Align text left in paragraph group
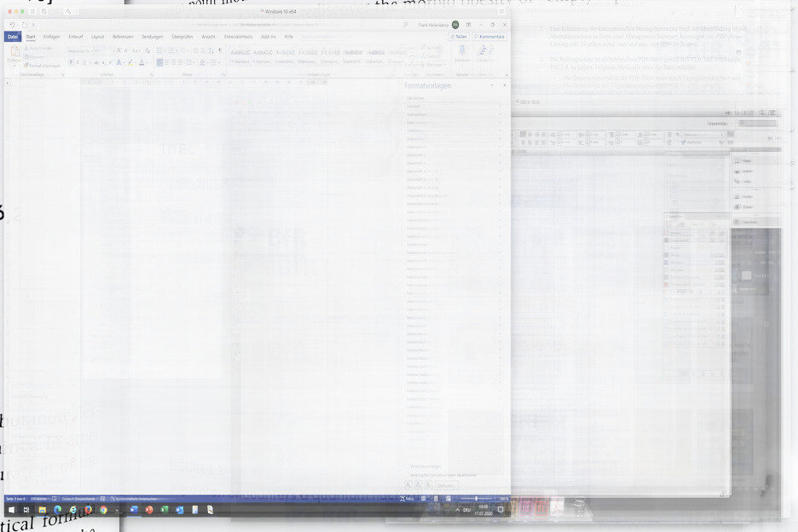798x532 pixels. 159,62
